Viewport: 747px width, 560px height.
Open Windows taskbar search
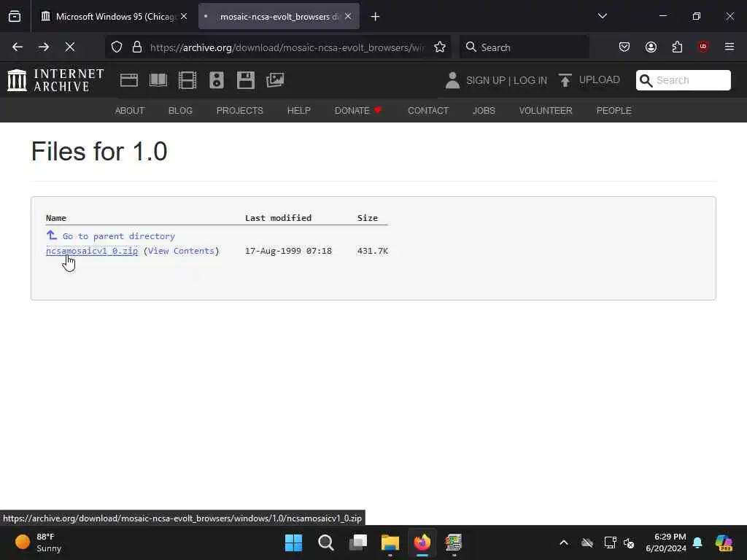tap(326, 542)
